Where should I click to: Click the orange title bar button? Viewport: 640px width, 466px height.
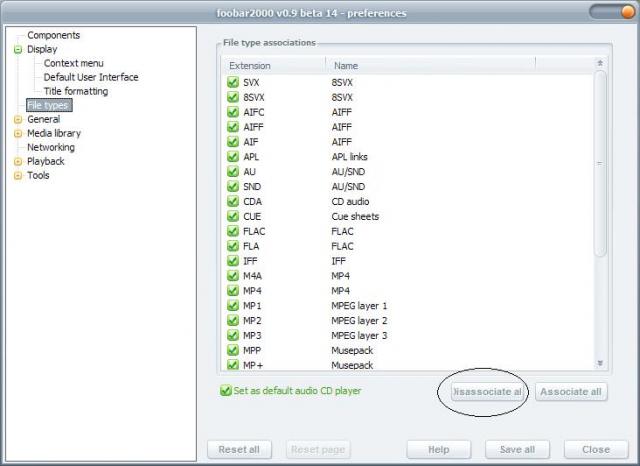[x=628, y=12]
